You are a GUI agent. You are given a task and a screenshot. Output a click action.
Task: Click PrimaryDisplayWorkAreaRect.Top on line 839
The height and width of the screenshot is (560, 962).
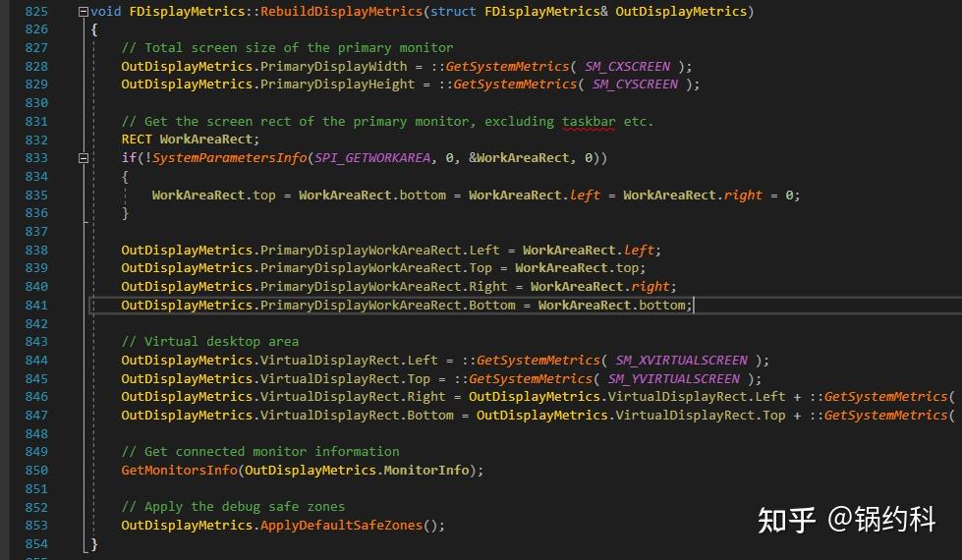[376, 268]
